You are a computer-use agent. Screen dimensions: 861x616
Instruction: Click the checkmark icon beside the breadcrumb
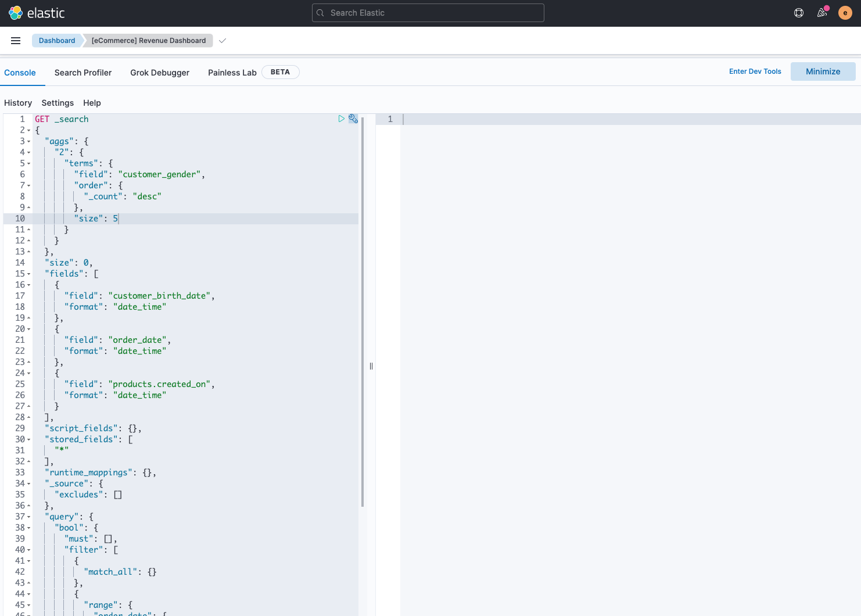(223, 41)
